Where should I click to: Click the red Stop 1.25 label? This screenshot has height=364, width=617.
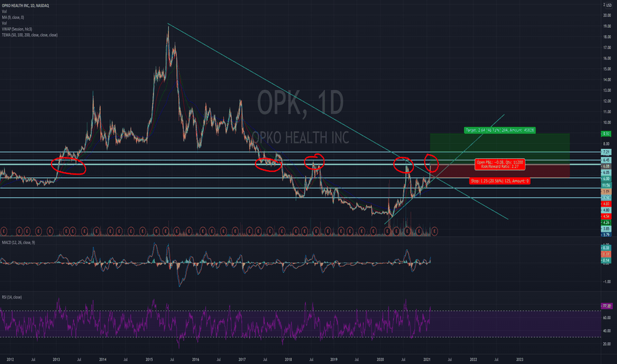tap(499, 181)
